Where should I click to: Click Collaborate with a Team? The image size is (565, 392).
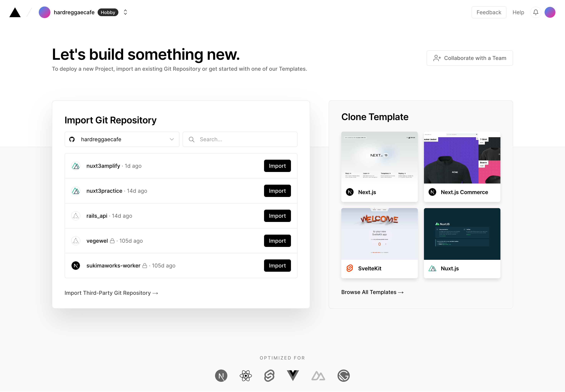pyautogui.click(x=469, y=58)
